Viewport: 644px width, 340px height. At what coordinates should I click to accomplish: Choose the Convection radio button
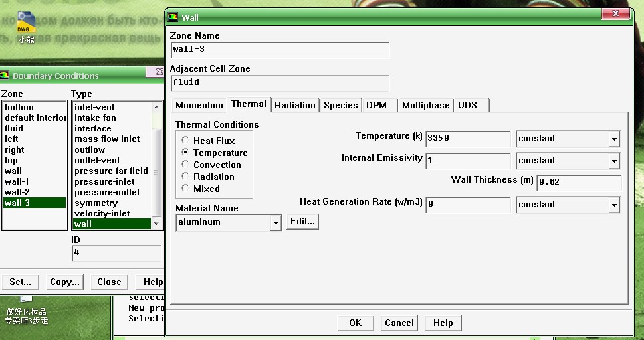click(185, 165)
